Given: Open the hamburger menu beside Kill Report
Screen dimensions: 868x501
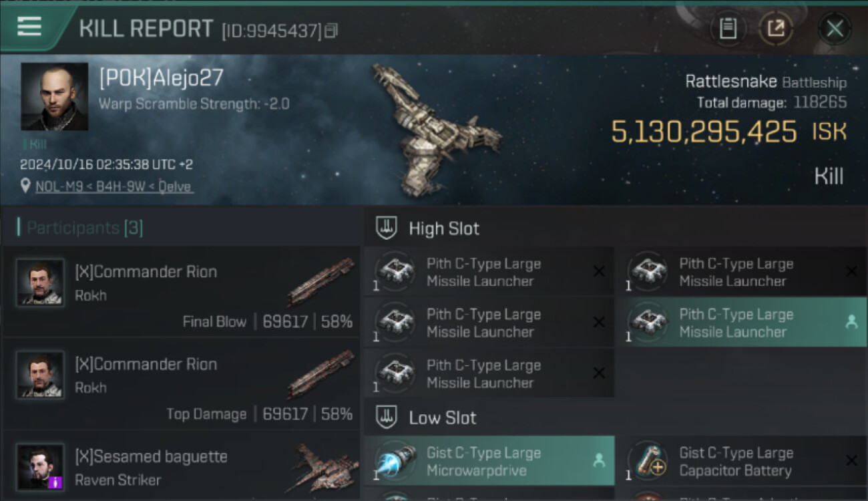Looking at the screenshot, I should 29,27.
